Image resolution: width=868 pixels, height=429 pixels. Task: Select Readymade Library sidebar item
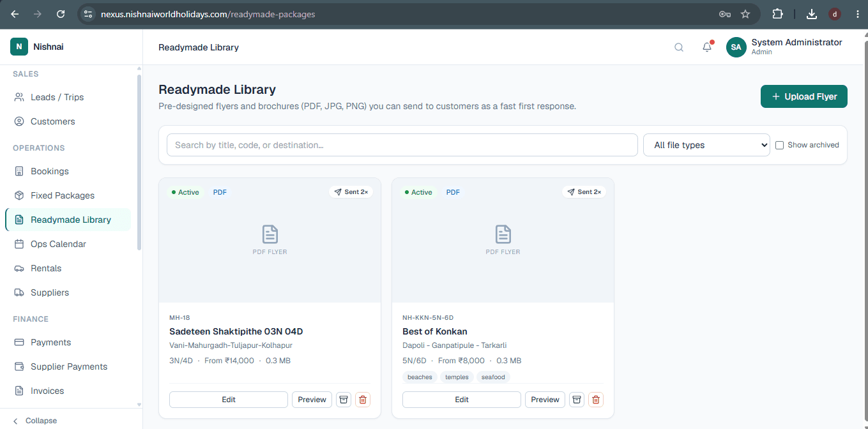(x=68, y=220)
